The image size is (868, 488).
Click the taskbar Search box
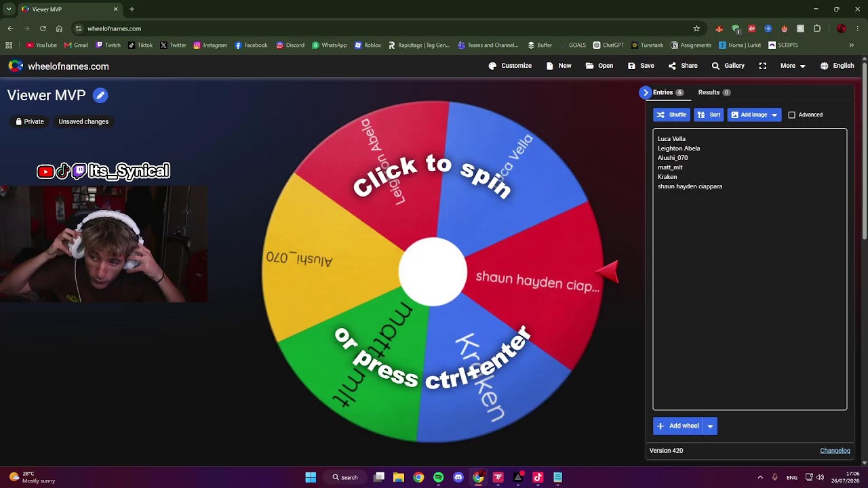(x=344, y=477)
